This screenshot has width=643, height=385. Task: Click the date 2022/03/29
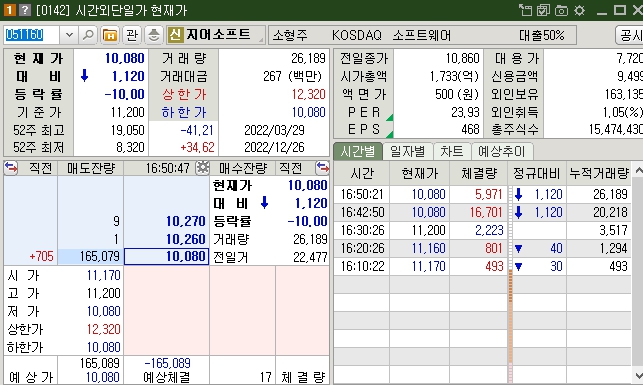pyautogui.click(x=274, y=130)
